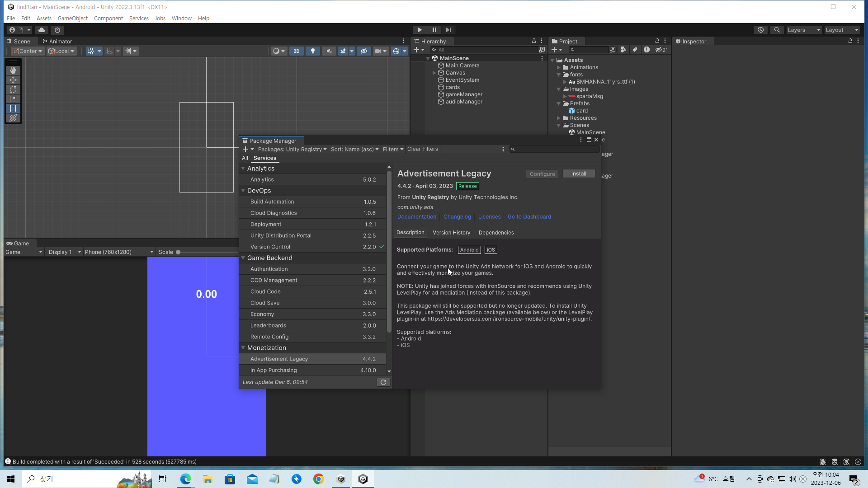Open the Documentation link
Image resolution: width=868 pixels, height=488 pixels.
point(417,217)
